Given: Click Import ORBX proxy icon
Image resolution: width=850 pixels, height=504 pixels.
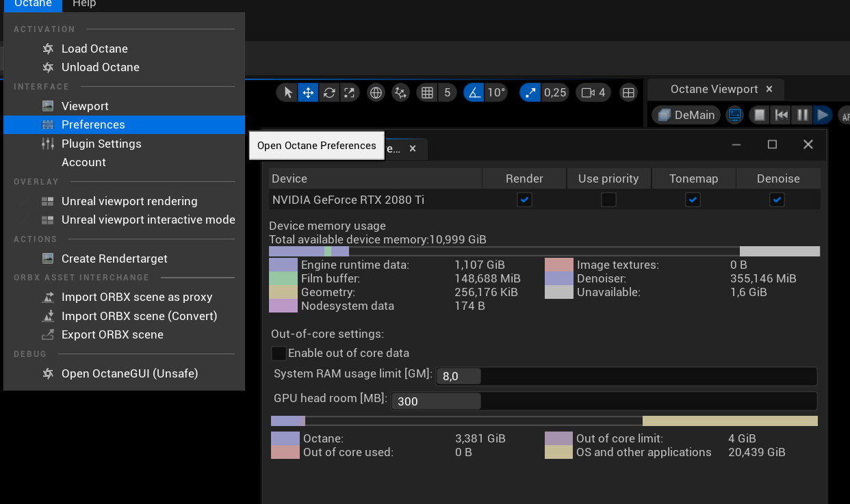Looking at the screenshot, I should 48,297.
